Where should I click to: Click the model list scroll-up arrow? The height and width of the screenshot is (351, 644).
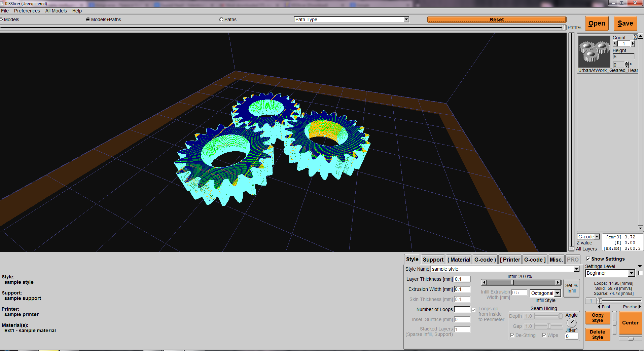(x=640, y=36)
